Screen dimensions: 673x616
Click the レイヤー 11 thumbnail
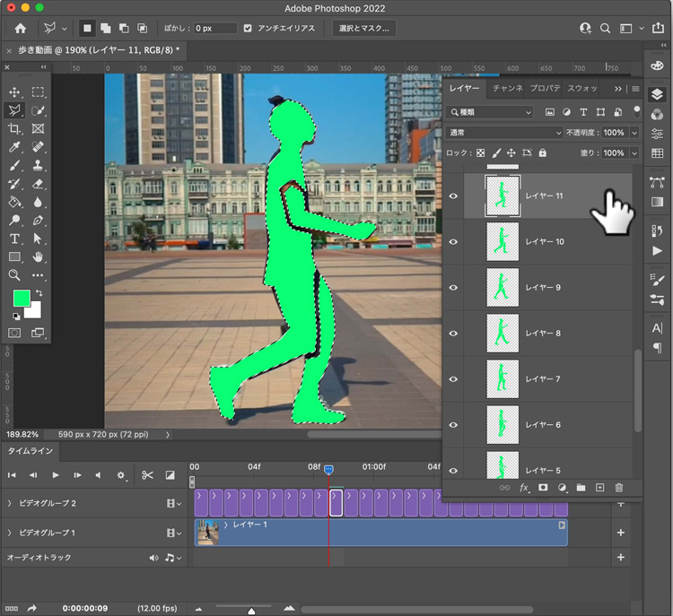(503, 196)
